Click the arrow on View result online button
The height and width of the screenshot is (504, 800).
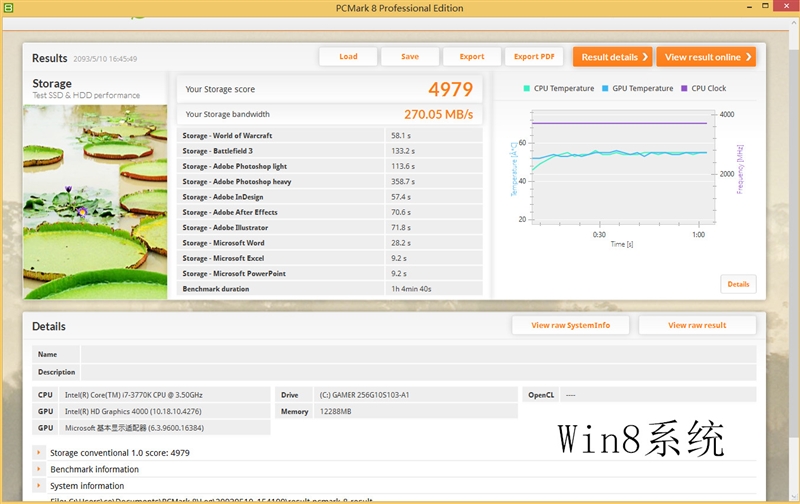[749, 57]
